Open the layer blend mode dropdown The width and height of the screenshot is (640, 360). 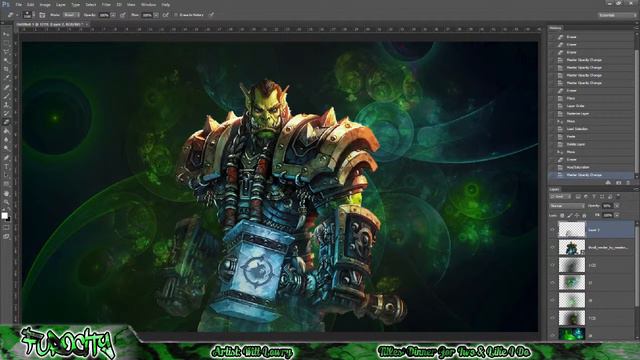click(x=567, y=206)
